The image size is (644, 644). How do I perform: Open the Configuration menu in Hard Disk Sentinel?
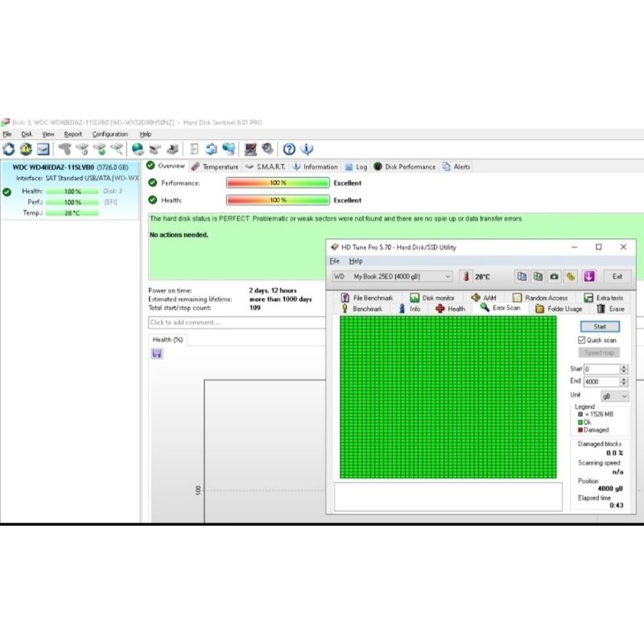point(110,134)
